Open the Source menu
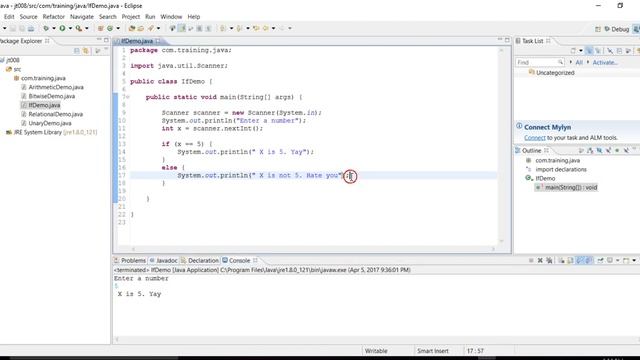This screenshot has height=360, width=640. (28, 17)
